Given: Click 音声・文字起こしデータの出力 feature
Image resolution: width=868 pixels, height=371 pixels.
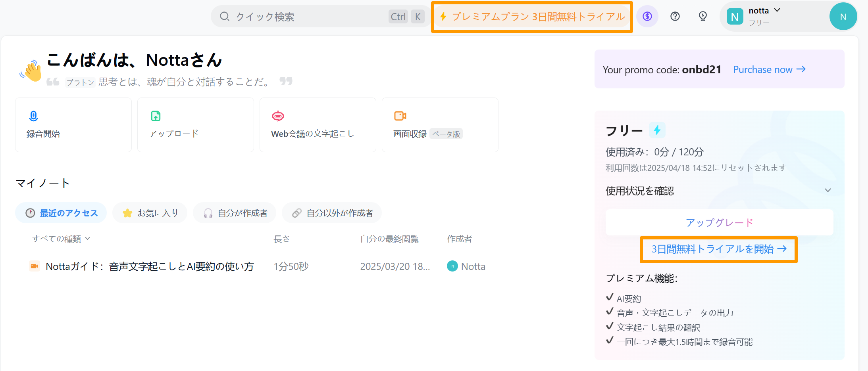Looking at the screenshot, I should click(675, 313).
